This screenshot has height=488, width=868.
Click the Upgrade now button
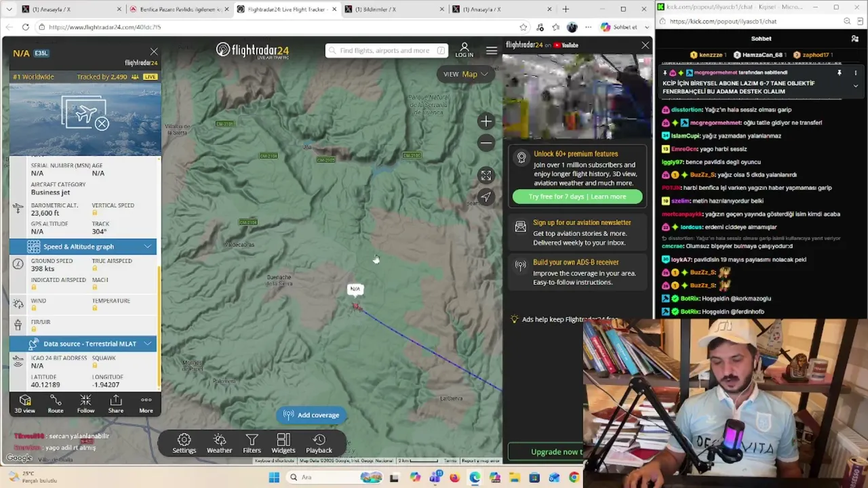pyautogui.click(x=548, y=452)
